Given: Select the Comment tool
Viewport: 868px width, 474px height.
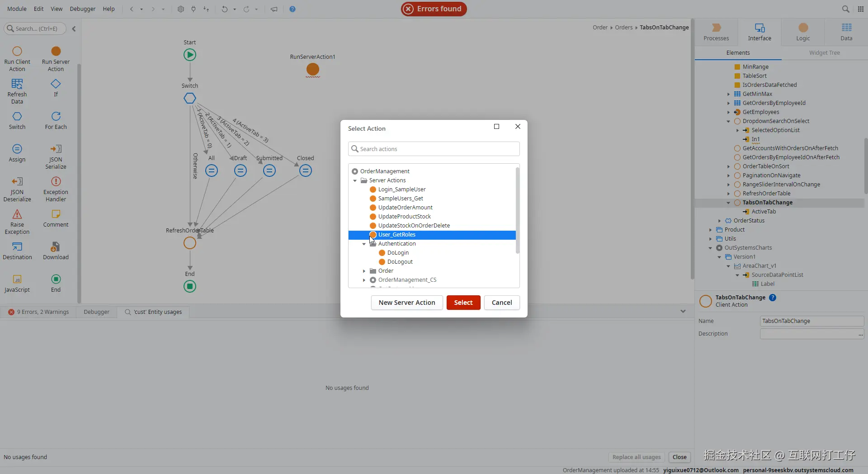Looking at the screenshot, I should click(x=56, y=218).
